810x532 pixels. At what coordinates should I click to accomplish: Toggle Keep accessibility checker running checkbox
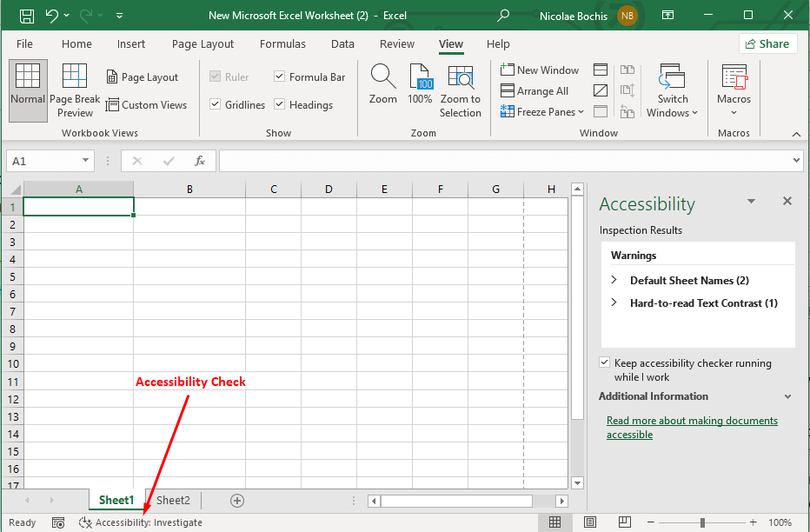[605, 363]
